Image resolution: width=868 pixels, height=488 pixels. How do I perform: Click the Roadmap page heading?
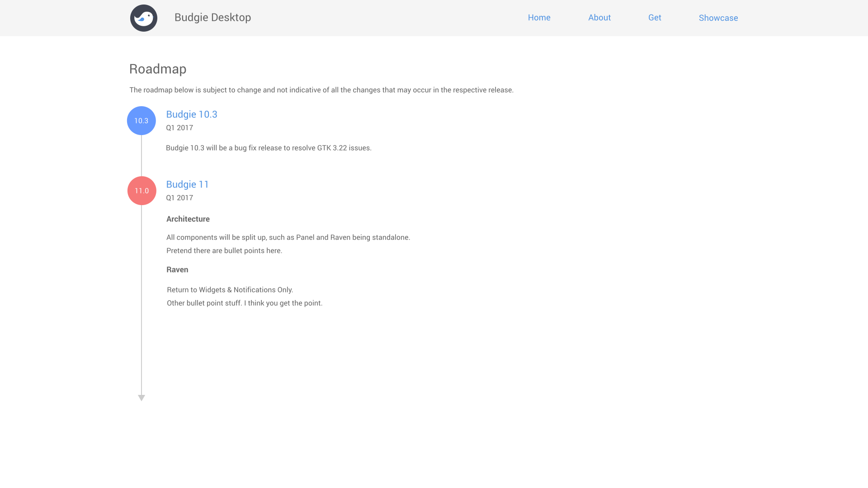158,69
